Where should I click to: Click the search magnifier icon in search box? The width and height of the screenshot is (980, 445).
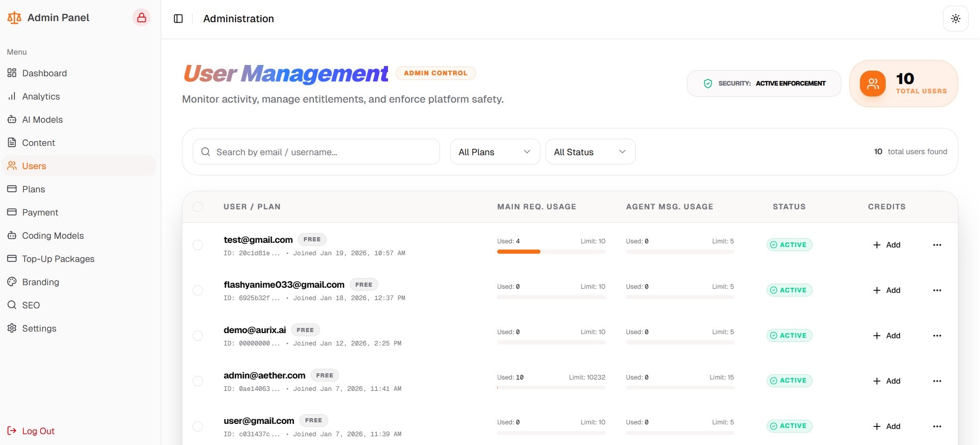click(x=206, y=152)
